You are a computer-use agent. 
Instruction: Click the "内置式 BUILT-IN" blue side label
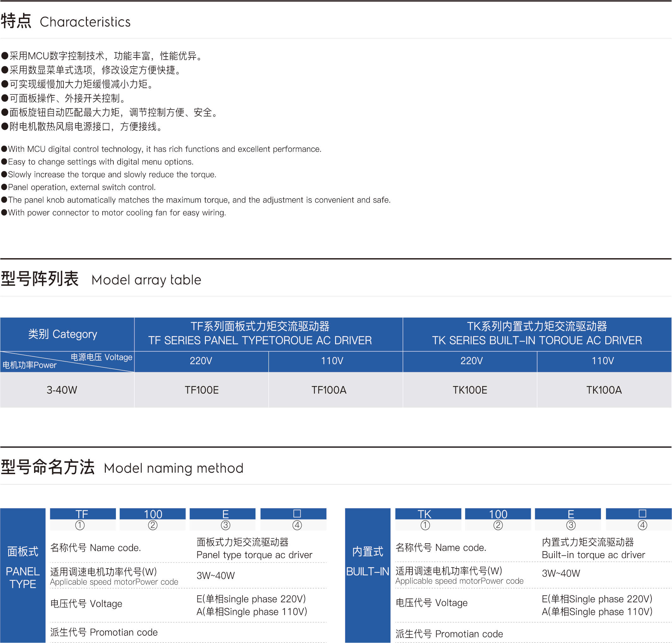coord(368,575)
